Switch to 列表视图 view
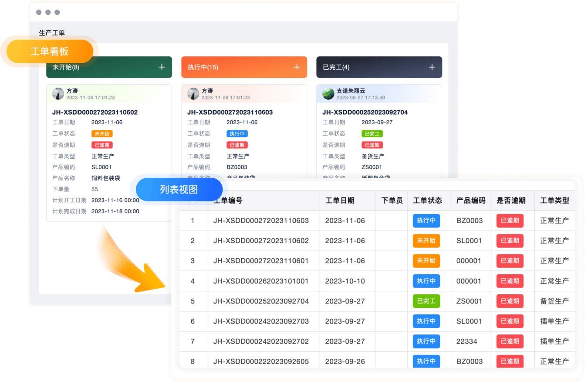588x385 pixels. (x=179, y=190)
